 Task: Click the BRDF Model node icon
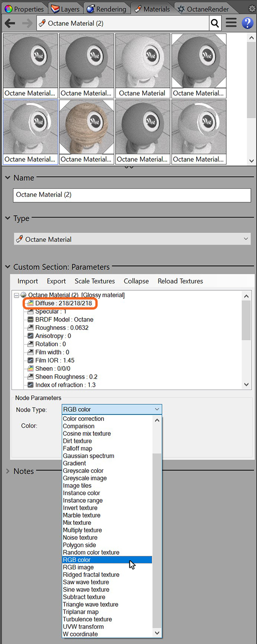[x=30, y=319]
